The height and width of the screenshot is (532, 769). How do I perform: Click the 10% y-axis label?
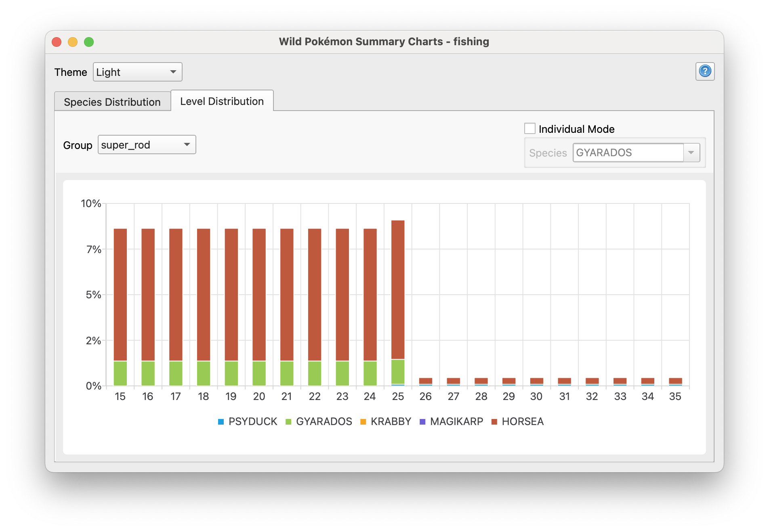point(91,203)
